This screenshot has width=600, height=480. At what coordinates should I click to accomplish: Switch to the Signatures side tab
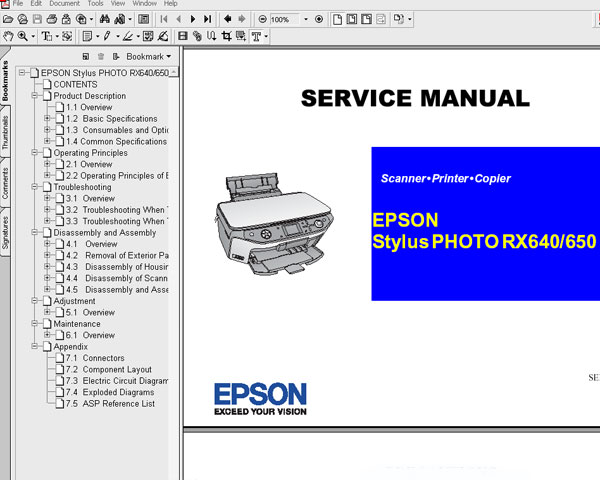coord(5,232)
